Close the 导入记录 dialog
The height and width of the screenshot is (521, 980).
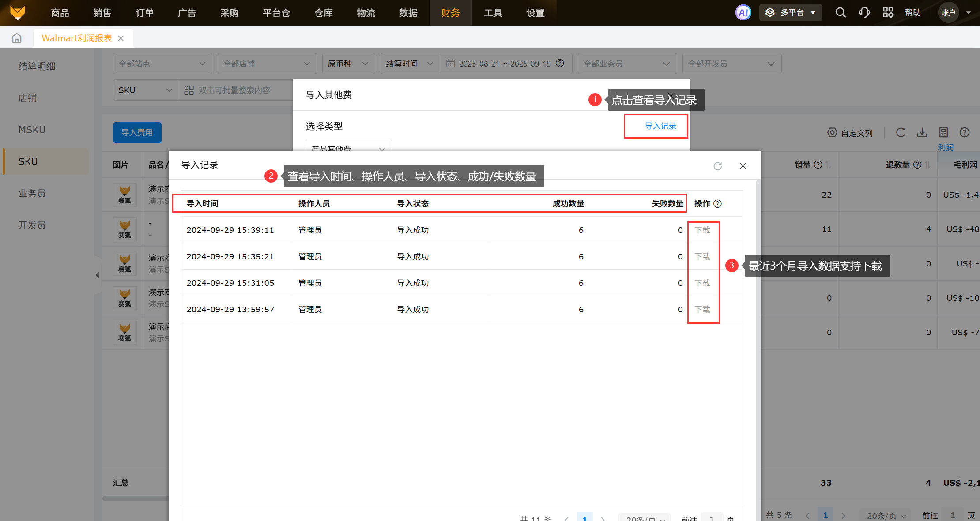point(743,166)
